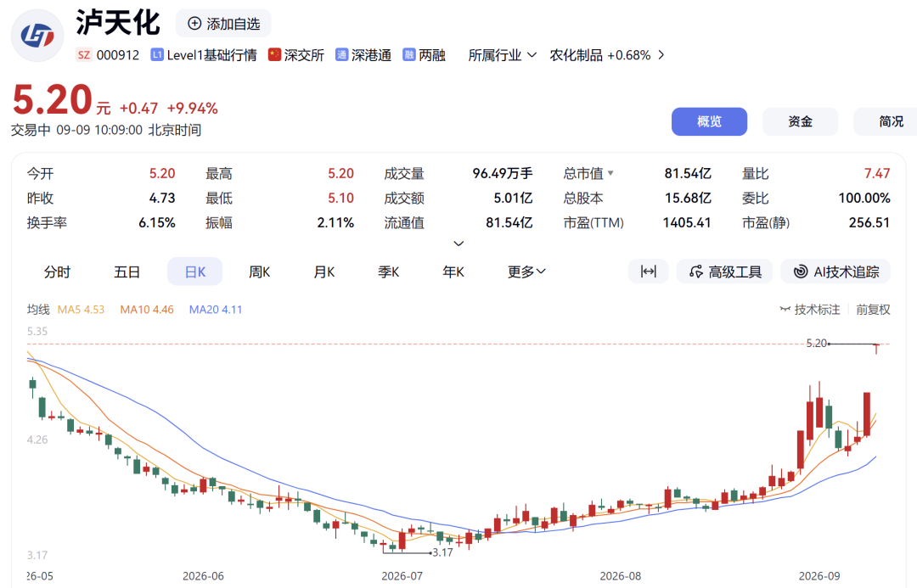The height and width of the screenshot is (588, 917).
Task: Open AI技术追踪 tracking
Action: click(x=835, y=272)
